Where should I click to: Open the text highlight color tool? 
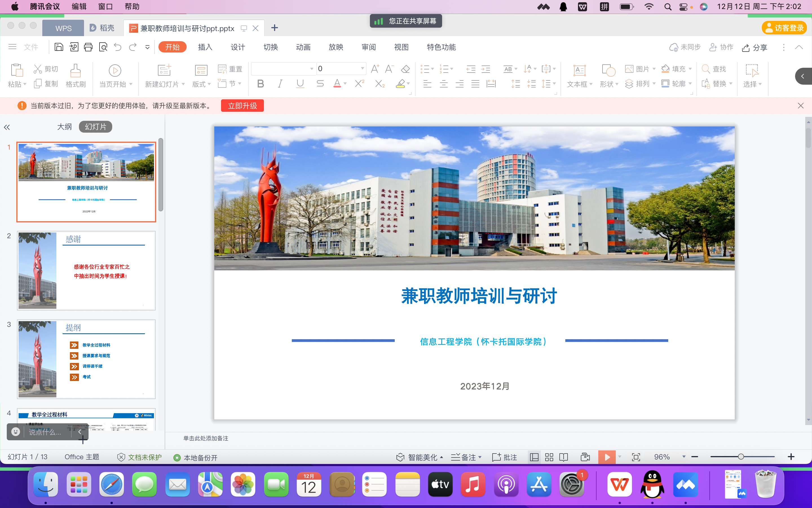(401, 84)
